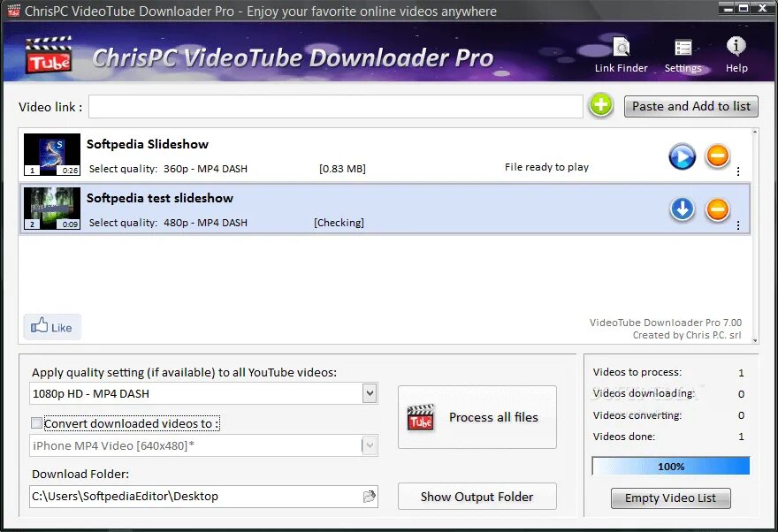Screen dimensions: 778x532
Task: Remove Softpedia test slideshow from list
Action: 718,209
